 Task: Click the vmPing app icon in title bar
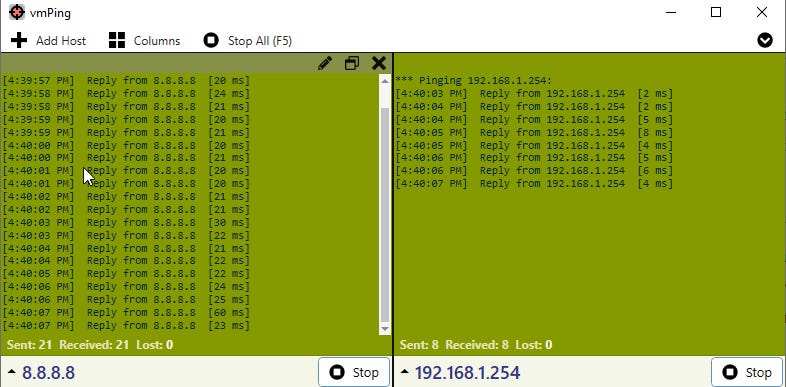[17, 12]
